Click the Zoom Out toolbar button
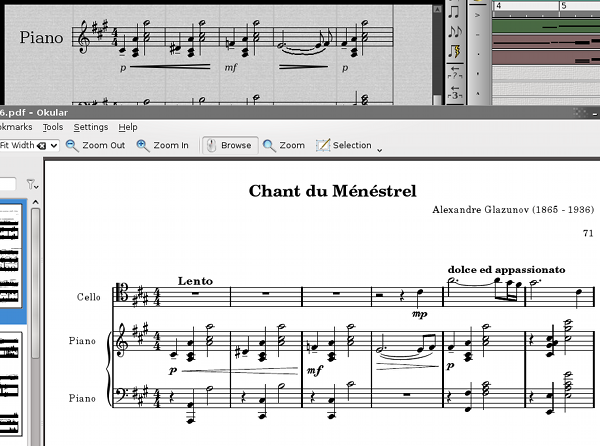 click(x=95, y=145)
